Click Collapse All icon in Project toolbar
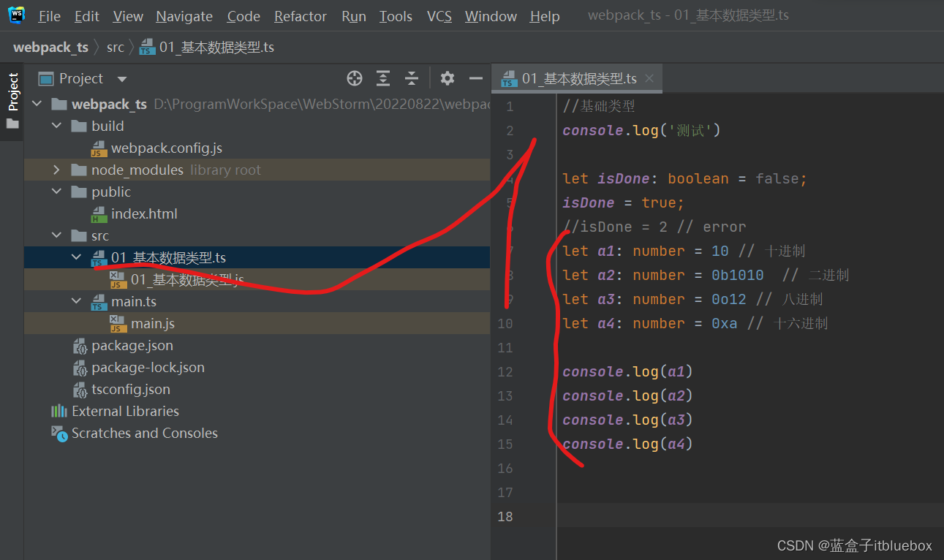Screen dimensions: 944x560 click(x=412, y=78)
